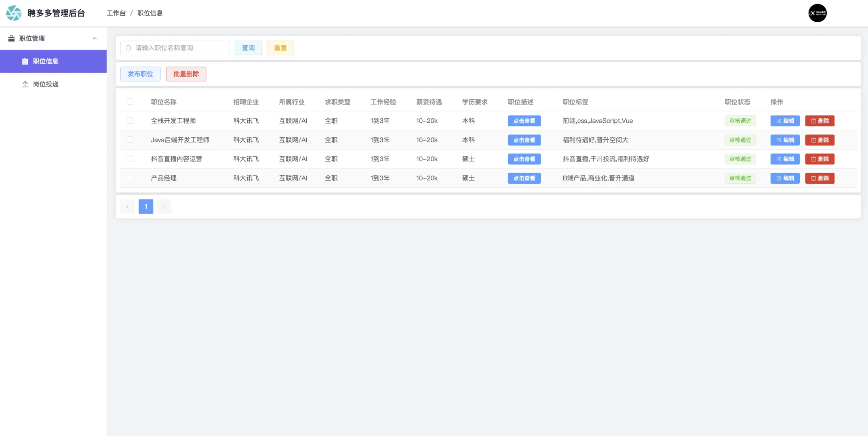This screenshot has height=436, width=868.
Task: Edit the 全栈开发工程师 position
Action: [785, 121]
